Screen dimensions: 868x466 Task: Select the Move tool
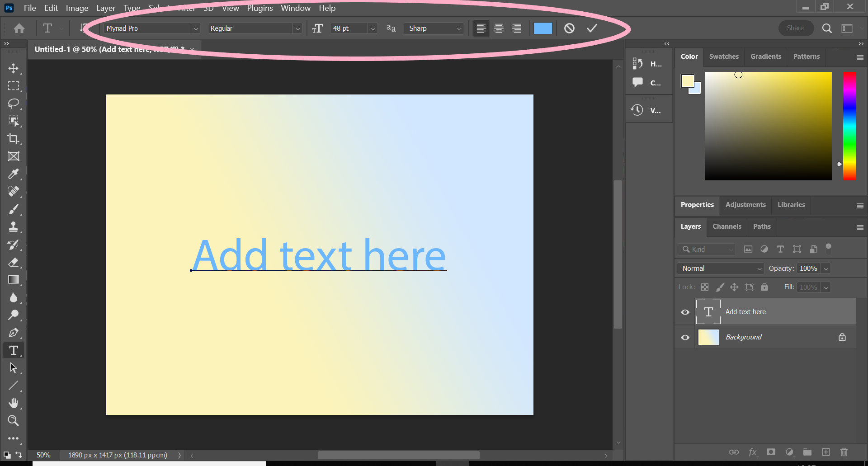14,68
